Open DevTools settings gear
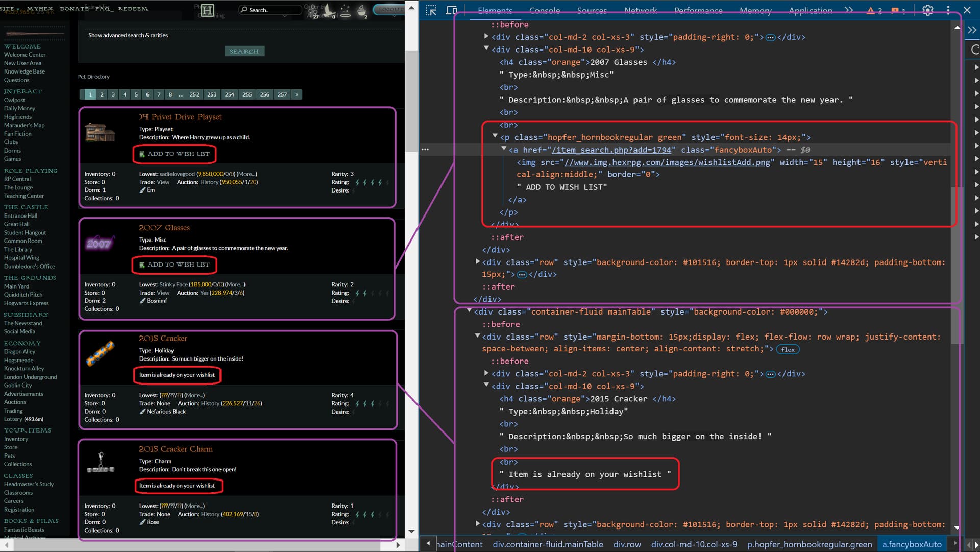Viewport: 980px width, 552px height. [927, 10]
